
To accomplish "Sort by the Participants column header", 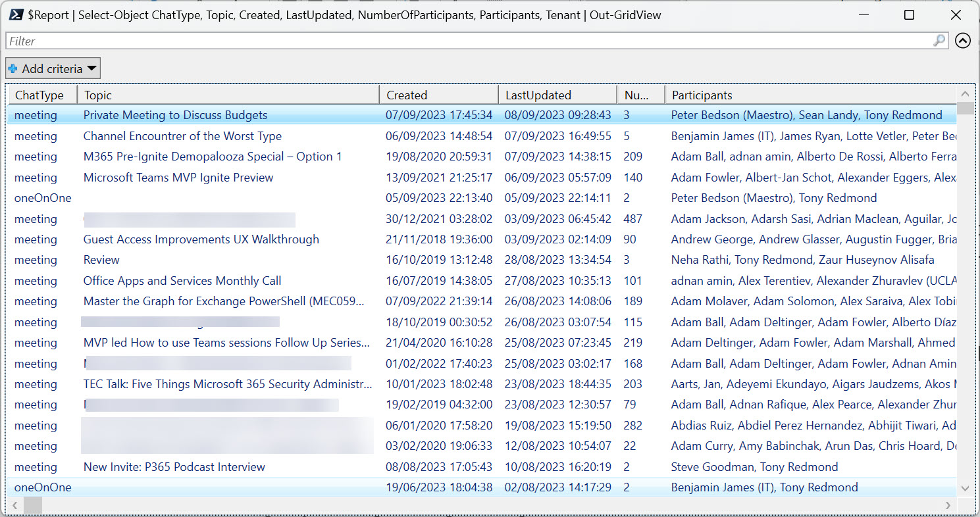I will [x=810, y=95].
